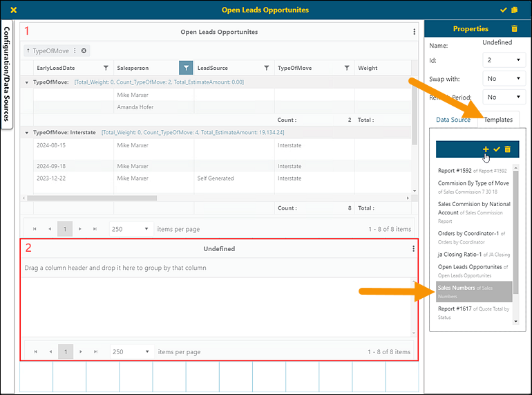Open the Configuration/Data Sources side tab
This screenshot has height=395, width=532.
7,75
